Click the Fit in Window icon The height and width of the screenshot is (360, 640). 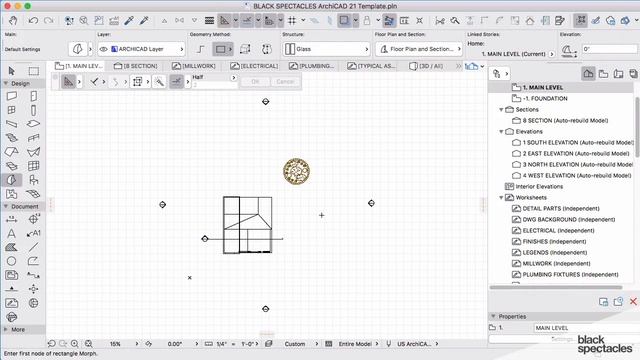pyautogui.click(x=89, y=344)
